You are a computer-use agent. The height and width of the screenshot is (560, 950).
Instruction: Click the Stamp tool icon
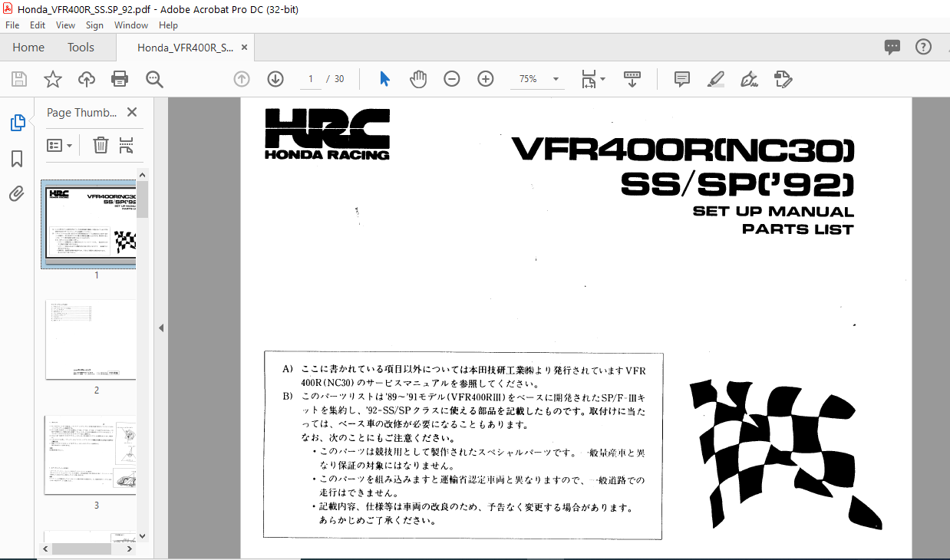pyautogui.click(x=783, y=79)
